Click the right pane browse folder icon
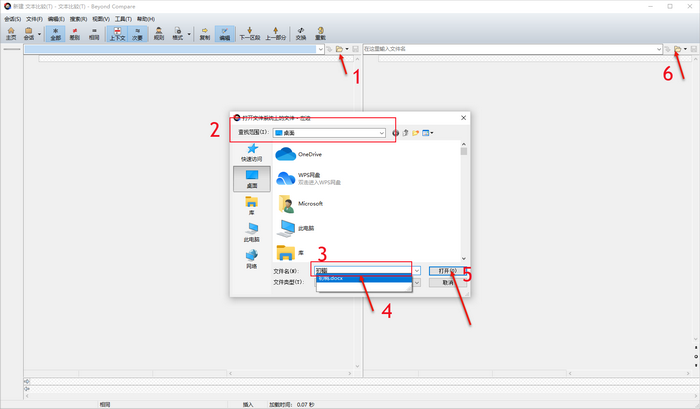This screenshot has height=409, width=700. pyautogui.click(x=678, y=49)
